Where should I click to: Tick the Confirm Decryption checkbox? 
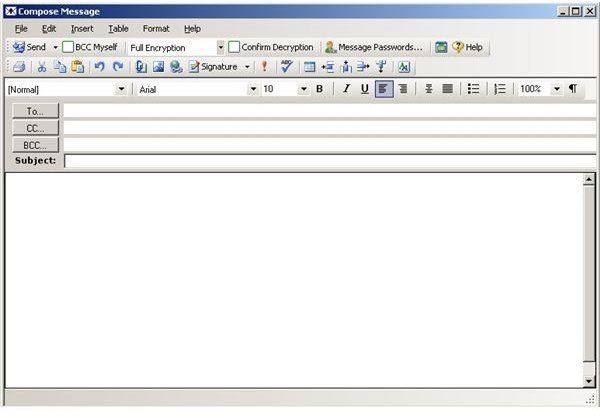(x=234, y=47)
